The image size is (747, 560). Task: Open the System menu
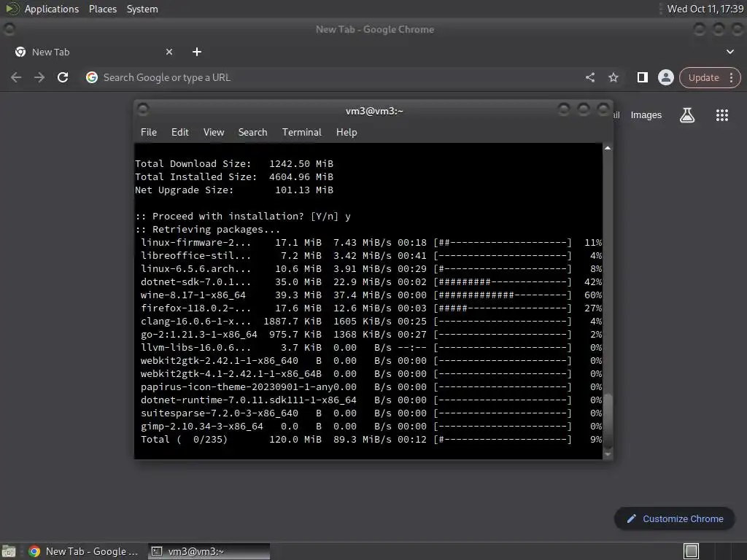pos(142,9)
